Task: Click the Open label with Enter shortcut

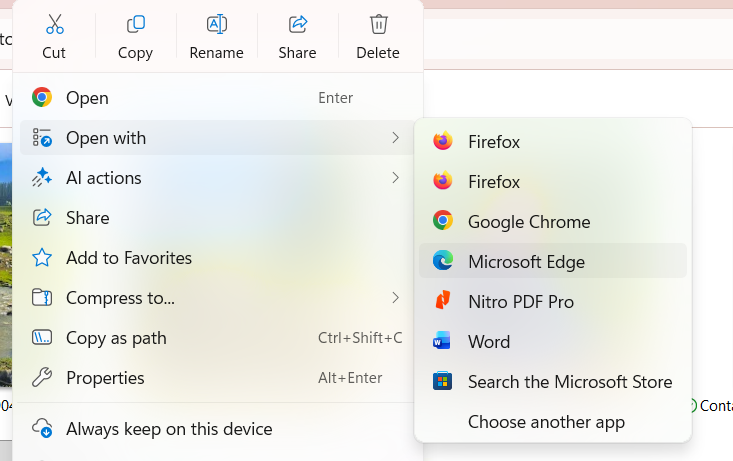Action: pos(87,98)
